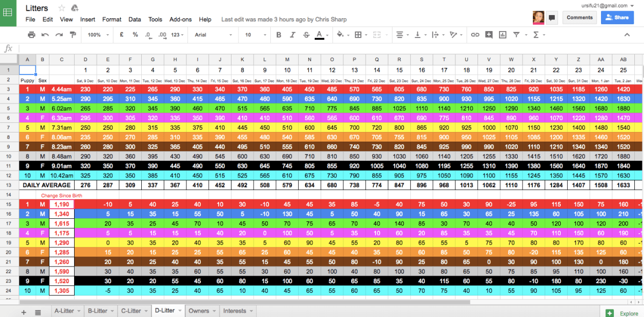This screenshot has height=317, width=644.
Task: Toggle strikethrough formatting
Action: point(306,35)
